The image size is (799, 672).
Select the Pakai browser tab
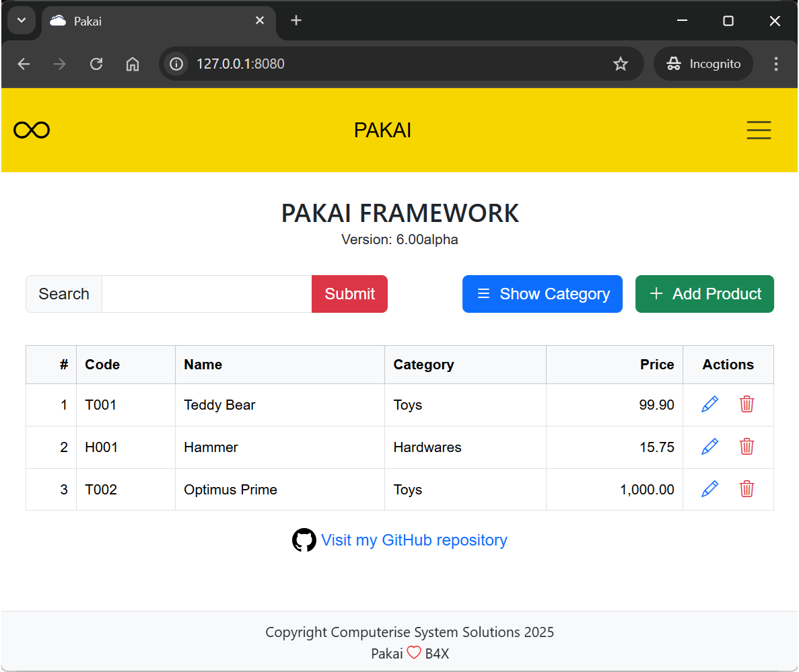158,21
